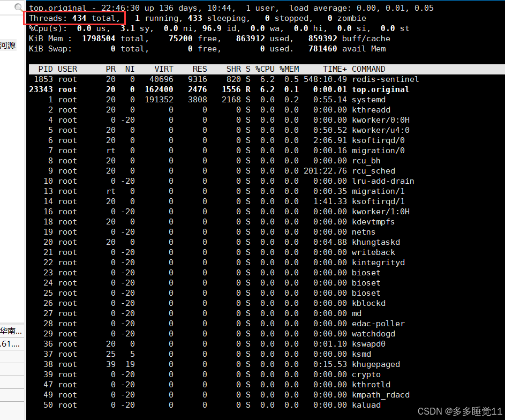Viewport: 505px width, 420px height.
Task: Select the ksoftirqd/1 entry
Action: [378, 201]
